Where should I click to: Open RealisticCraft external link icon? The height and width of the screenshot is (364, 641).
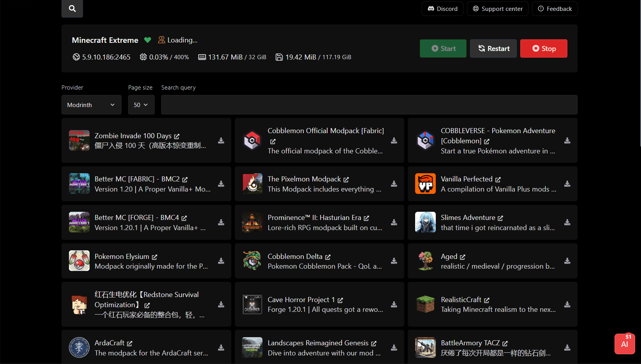(487, 300)
